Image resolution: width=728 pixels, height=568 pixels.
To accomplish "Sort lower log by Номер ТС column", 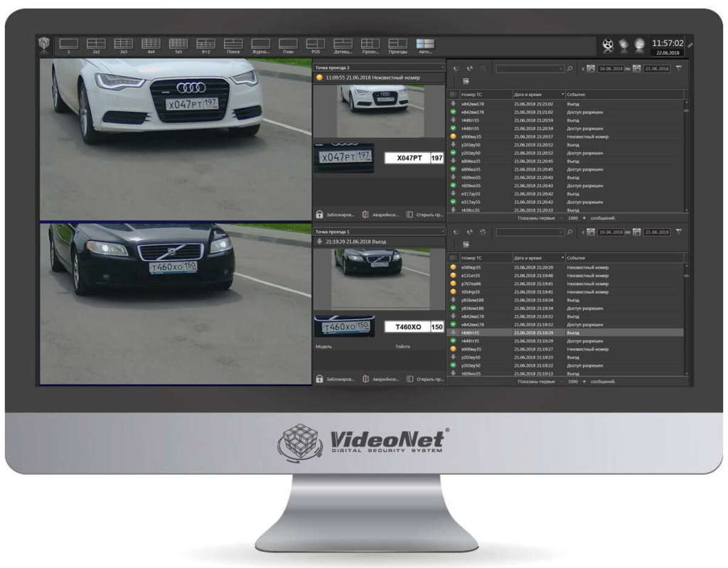I will pyautogui.click(x=485, y=258).
